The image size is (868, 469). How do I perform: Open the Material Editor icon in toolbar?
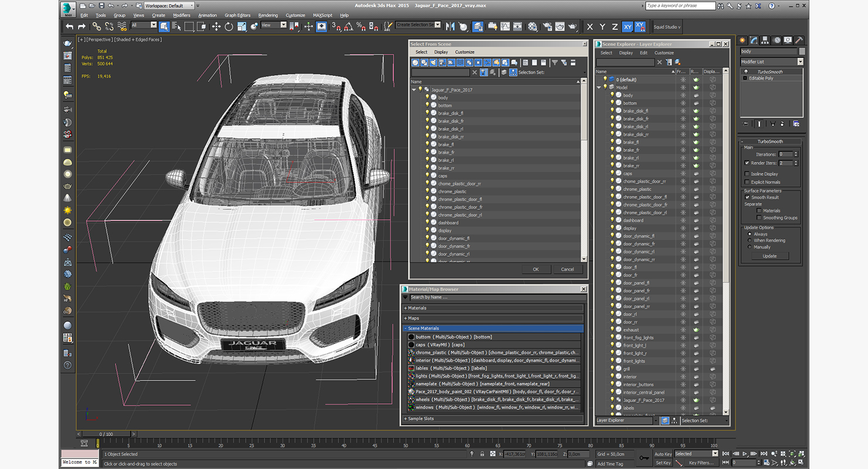pyautogui.click(x=533, y=26)
